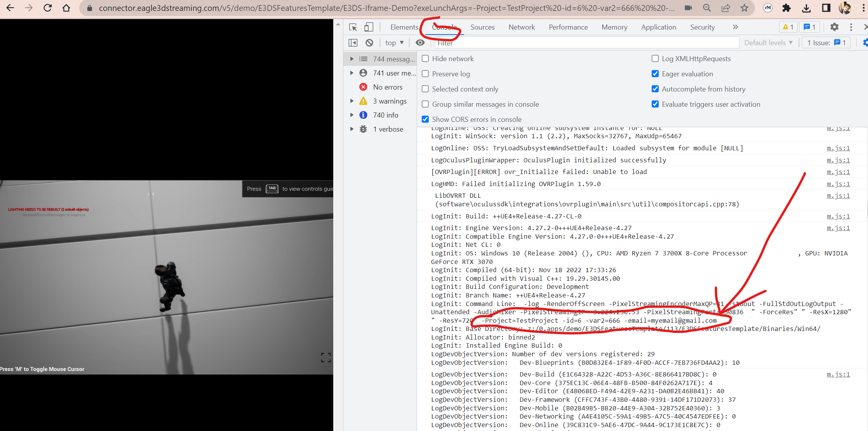
Task: Enable Log XMLHttpRequests checkbox
Action: point(655,58)
